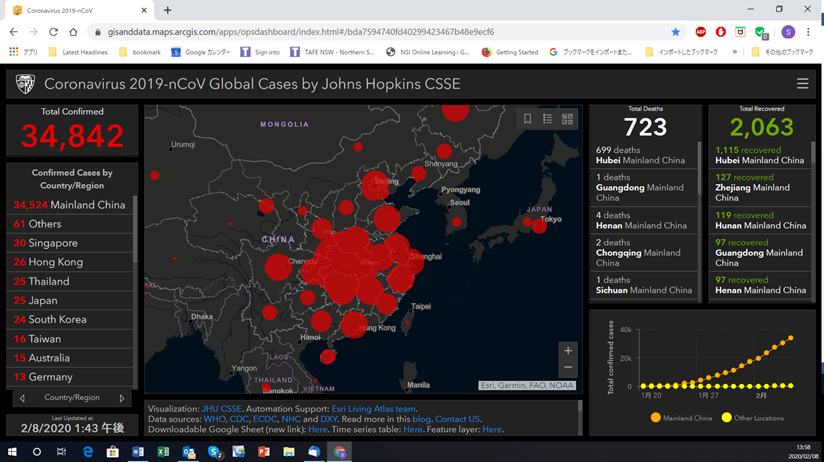Select 127 recovered Zhejiang entry
Screen dimensions: 824x462
coord(759,187)
